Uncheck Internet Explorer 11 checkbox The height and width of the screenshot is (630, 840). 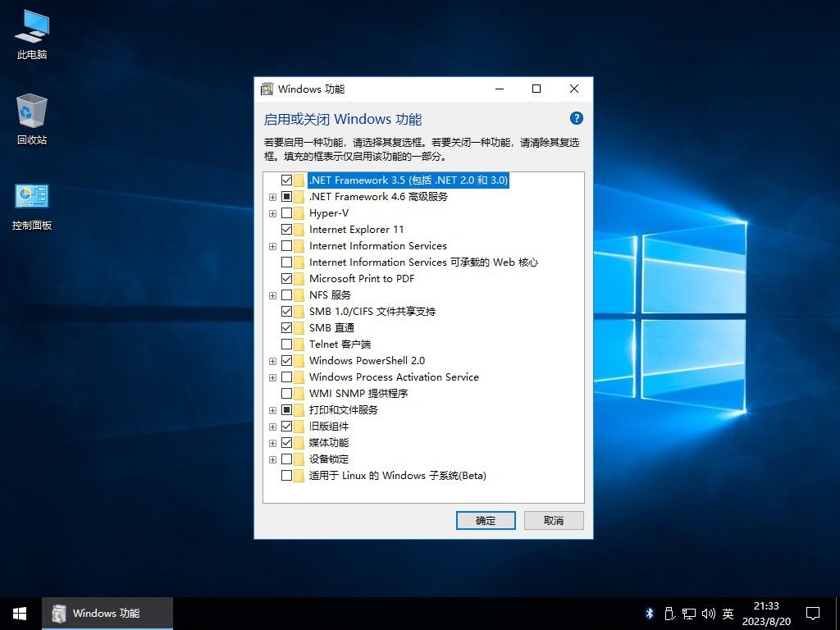click(x=286, y=230)
